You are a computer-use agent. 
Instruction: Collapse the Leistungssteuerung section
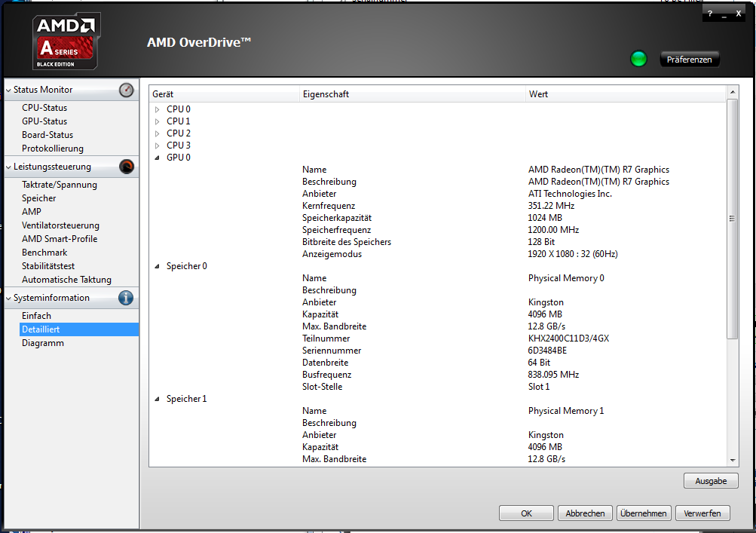[8, 167]
